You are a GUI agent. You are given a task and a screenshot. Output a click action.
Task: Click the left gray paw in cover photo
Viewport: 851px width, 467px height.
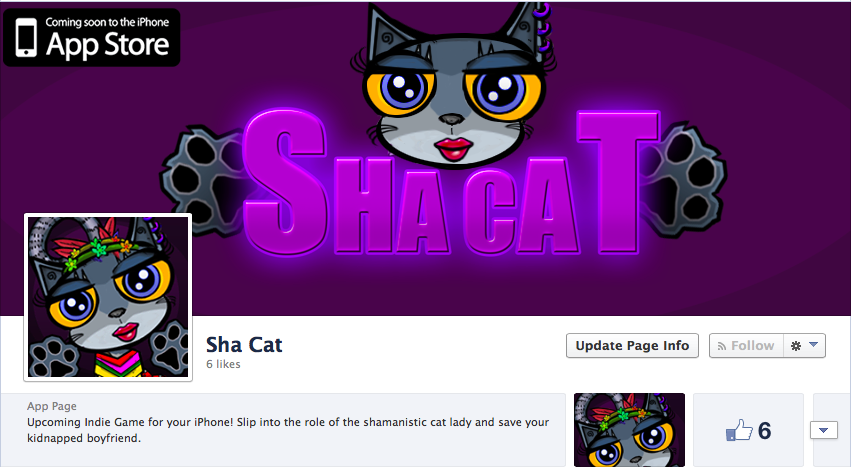(x=202, y=181)
